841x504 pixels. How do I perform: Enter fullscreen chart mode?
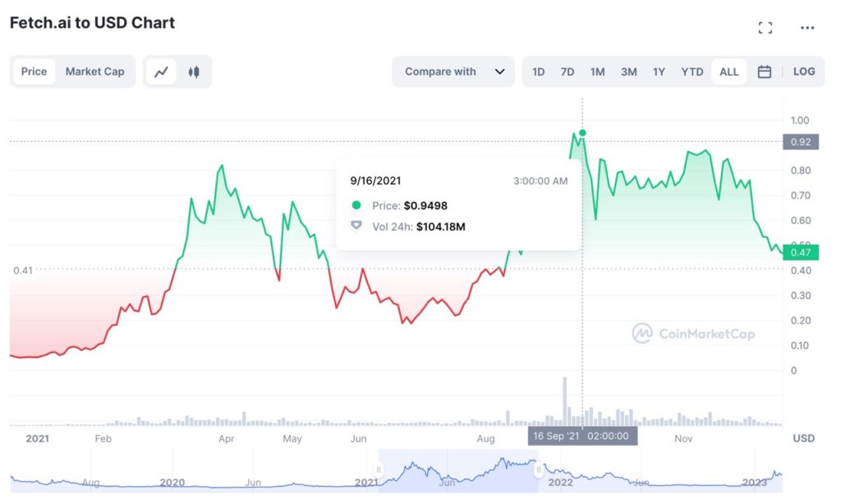[x=765, y=28]
